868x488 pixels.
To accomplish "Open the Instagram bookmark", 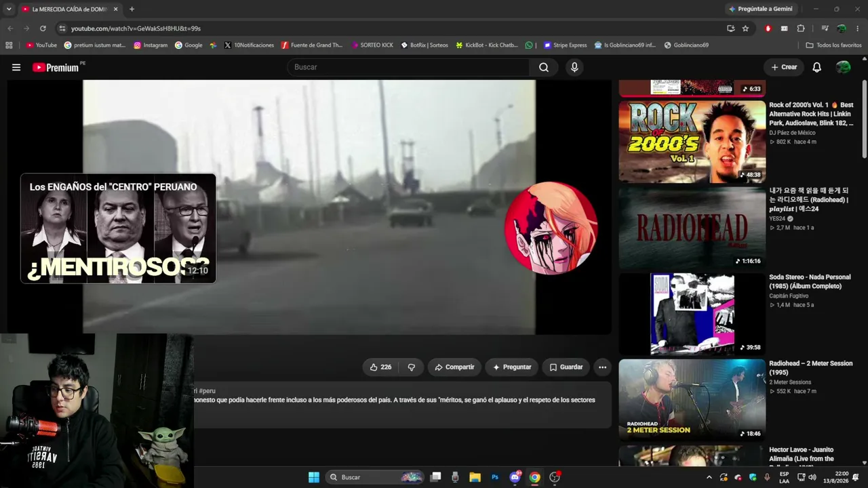I will pos(151,45).
